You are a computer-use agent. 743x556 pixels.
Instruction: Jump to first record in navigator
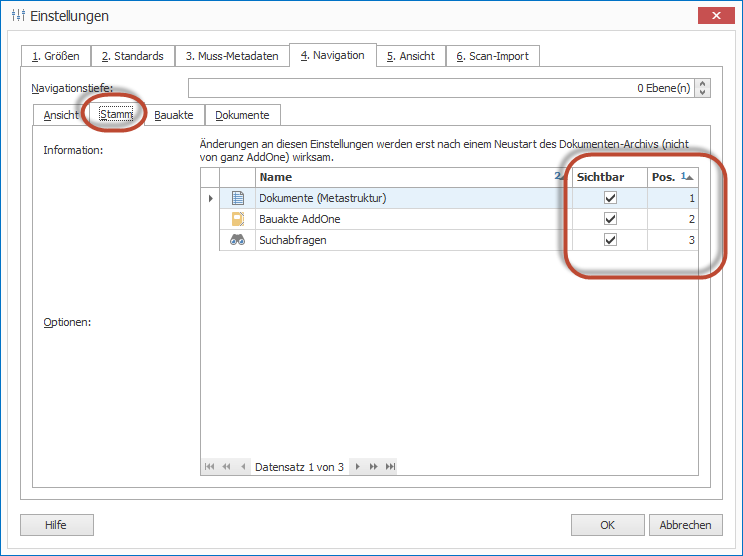pos(210,467)
